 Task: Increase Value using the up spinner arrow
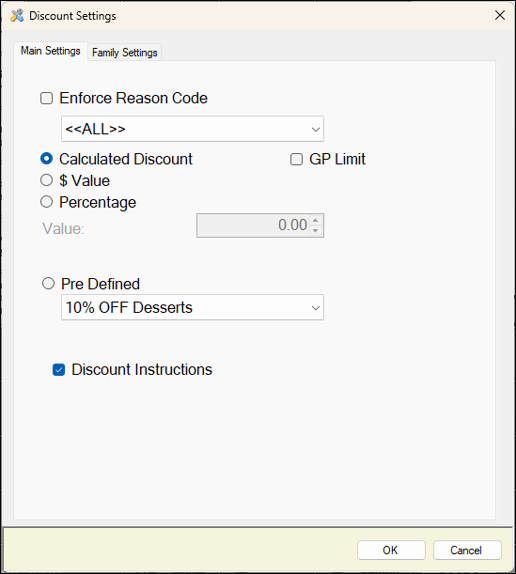click(315, 220)
